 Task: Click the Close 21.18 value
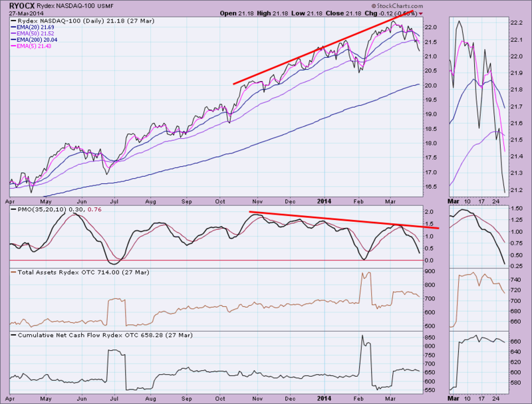(x=343, y=13)
